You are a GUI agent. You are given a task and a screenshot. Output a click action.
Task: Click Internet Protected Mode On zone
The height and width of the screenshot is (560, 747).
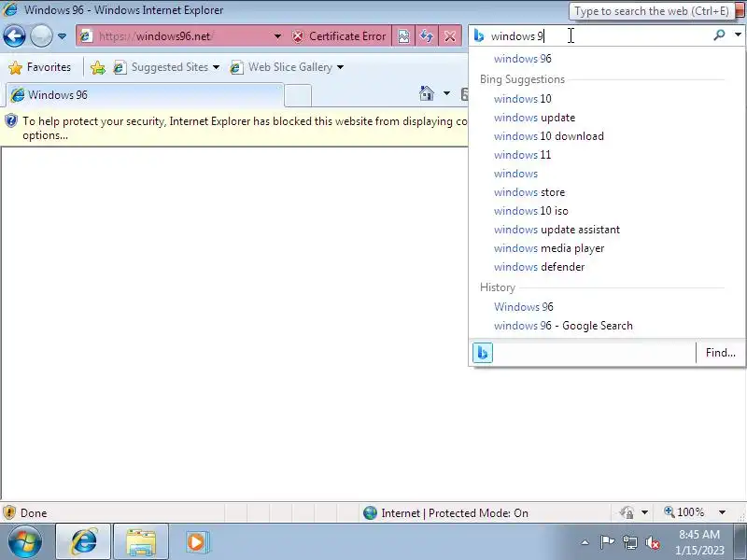tap(446, 512)
